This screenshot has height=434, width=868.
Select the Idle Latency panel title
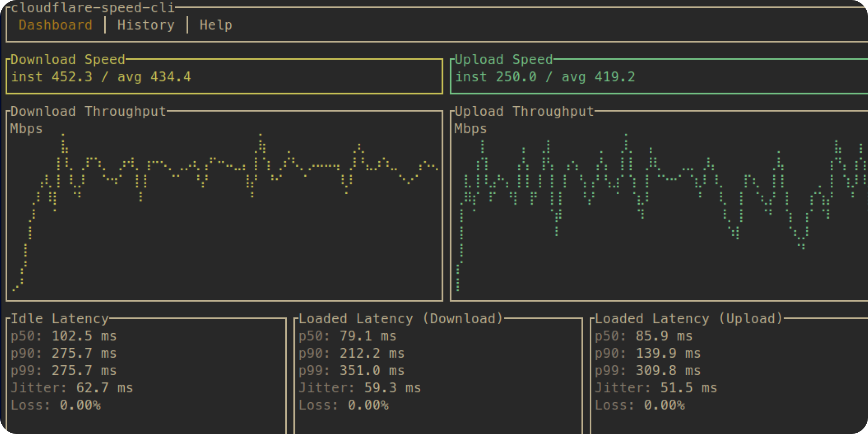tap(60, 319)
